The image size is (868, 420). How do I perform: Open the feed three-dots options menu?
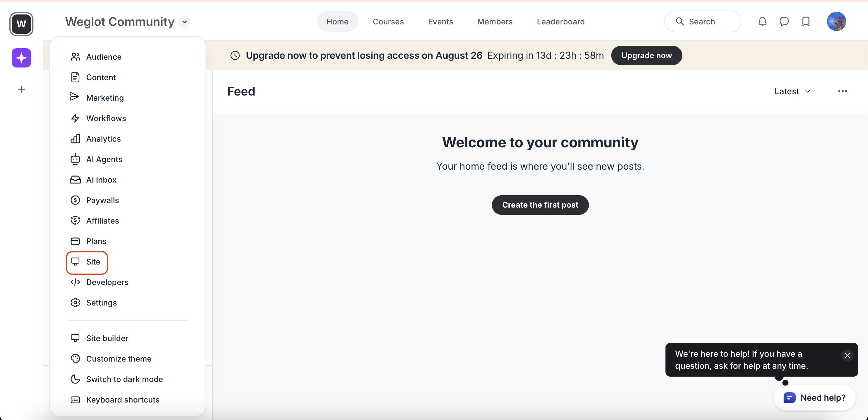point(842,91)
